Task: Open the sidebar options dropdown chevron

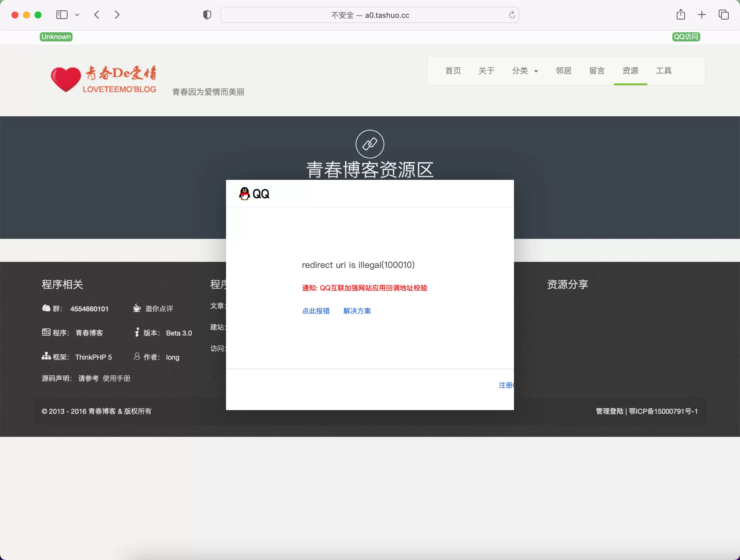Action: (77, 15)
